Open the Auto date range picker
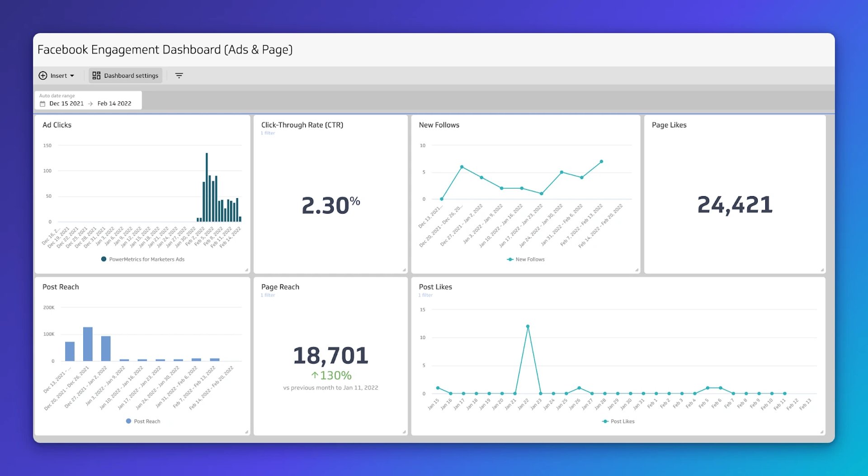 (x=88, y=100)
